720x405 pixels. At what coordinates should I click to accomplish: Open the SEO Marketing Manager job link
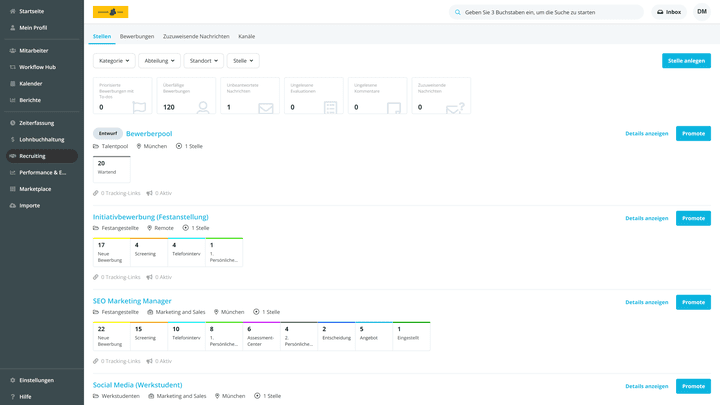[x=132, y=301]
